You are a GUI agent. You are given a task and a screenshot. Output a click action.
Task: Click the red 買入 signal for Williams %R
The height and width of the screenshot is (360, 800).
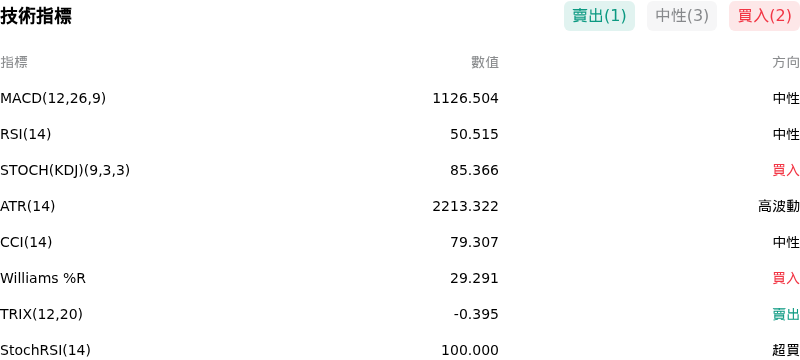click(786, 278)
